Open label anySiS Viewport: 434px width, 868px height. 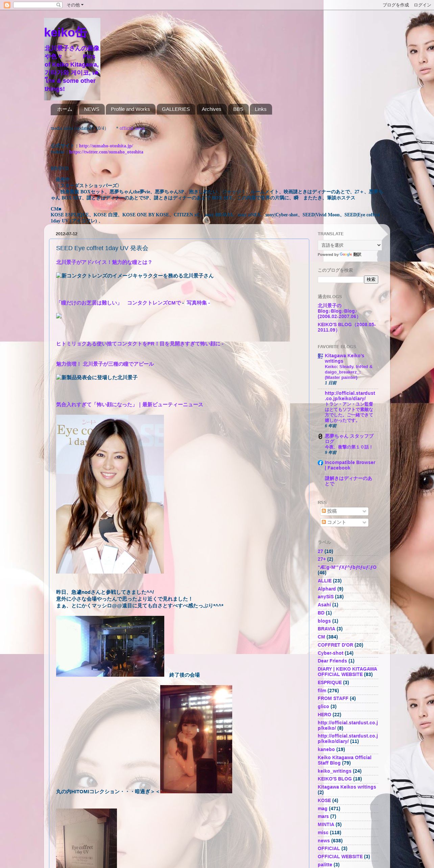[x=325, y=597]
